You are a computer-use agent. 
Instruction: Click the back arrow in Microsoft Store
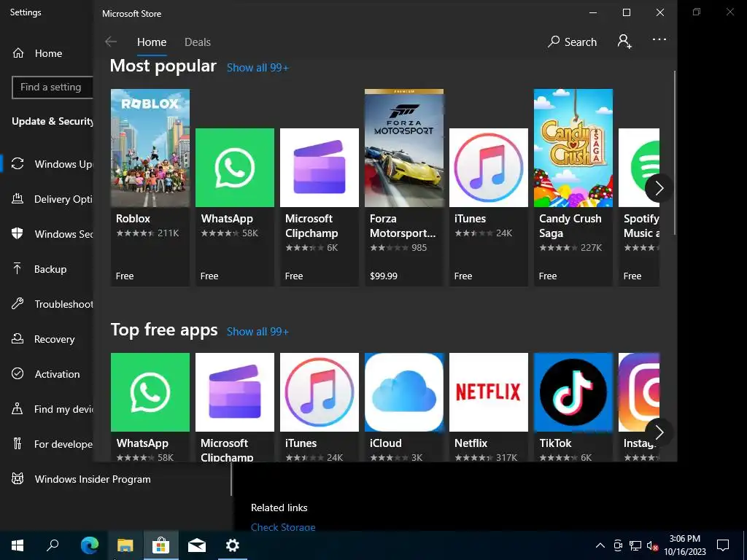click(111, 42)
